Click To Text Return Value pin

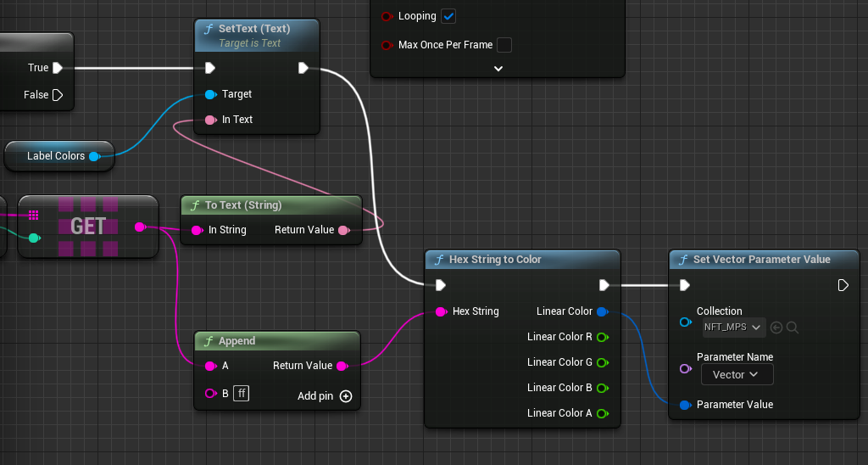click(344, 230)
